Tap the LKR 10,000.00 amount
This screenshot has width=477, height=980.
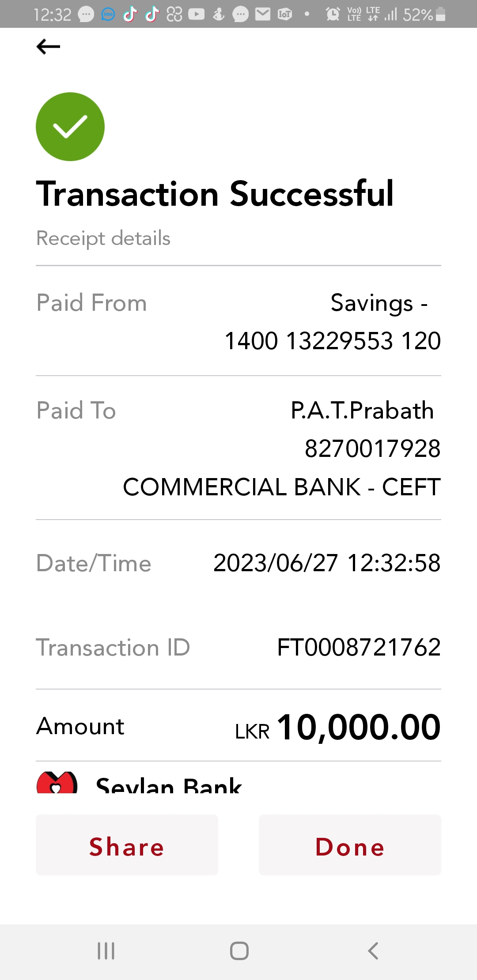point(338,727)
